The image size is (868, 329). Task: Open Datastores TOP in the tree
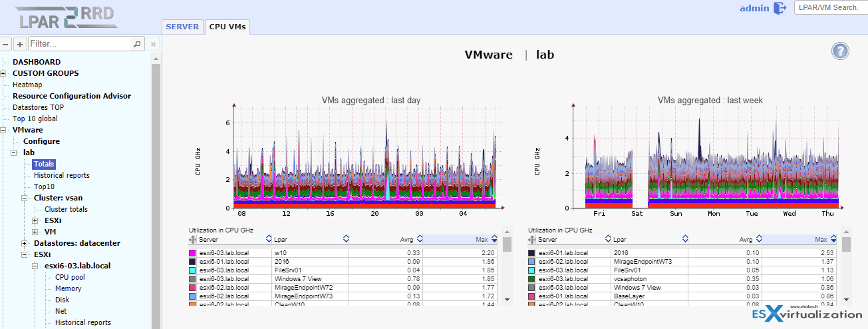tap(38, 107)
